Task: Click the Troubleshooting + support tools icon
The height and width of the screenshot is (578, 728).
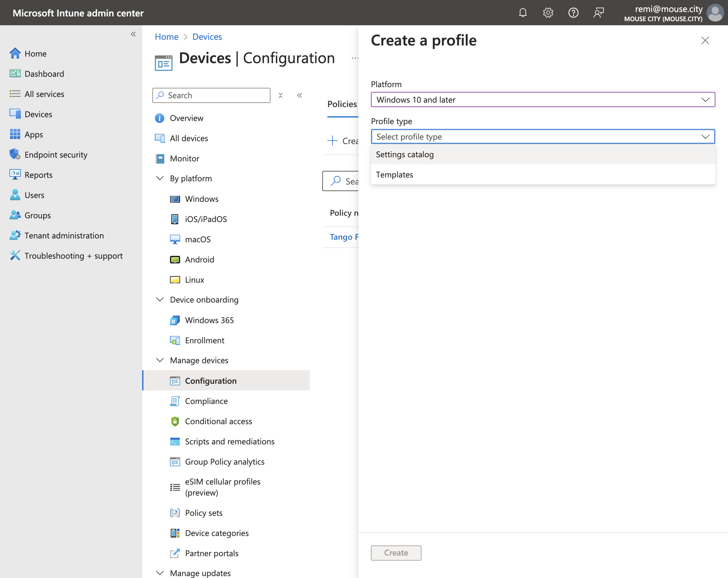Action: pyautogui.click(x=15, y=256)
